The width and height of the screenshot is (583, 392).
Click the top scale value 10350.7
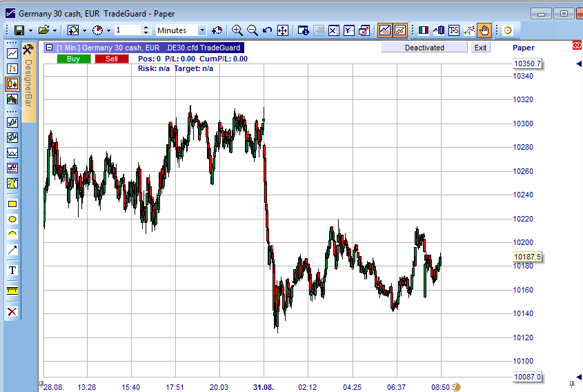point(527,63)
